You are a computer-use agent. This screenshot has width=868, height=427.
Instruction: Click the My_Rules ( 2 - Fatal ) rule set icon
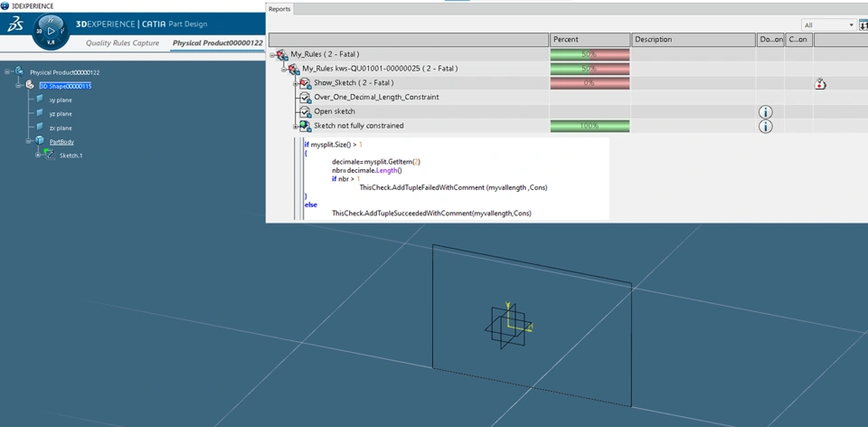pos(282,54)
